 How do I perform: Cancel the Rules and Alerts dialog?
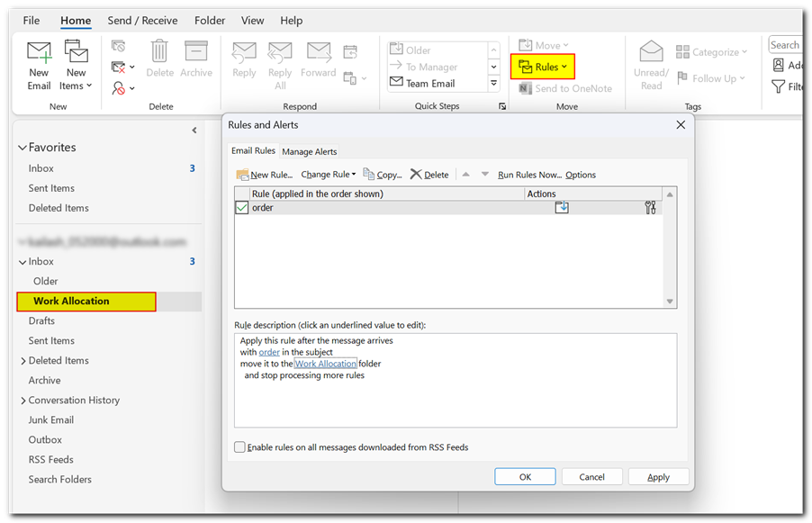point(591,477)
